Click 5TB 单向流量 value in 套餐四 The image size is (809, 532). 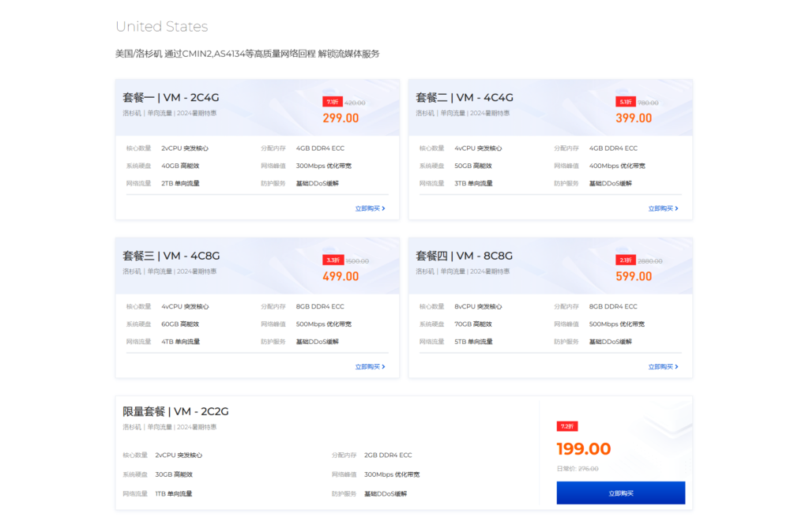[473, 342]
